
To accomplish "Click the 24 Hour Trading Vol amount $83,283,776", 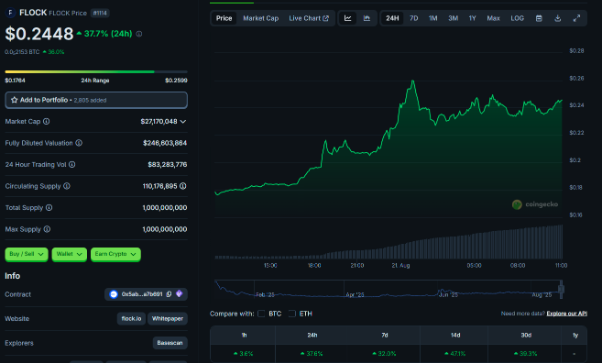I will [167, 164].
